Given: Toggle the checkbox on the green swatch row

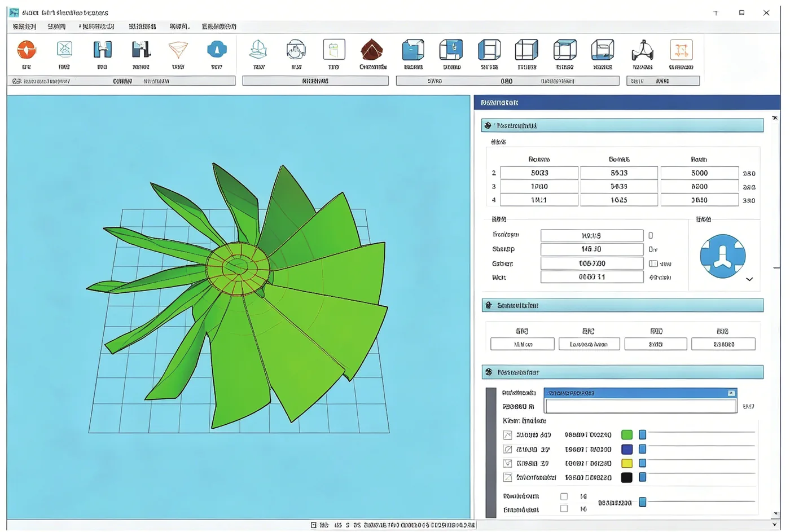Looking at the screenshot, I should point(507,435).
